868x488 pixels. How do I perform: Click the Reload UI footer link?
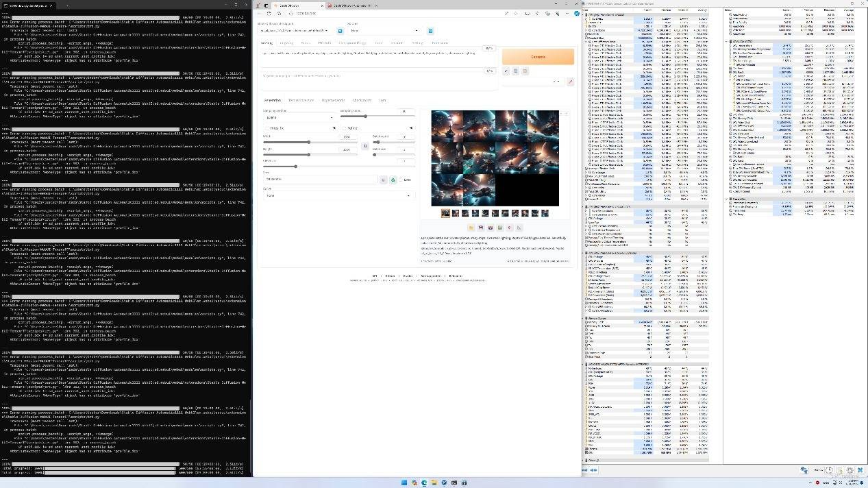tap(456, 276)
